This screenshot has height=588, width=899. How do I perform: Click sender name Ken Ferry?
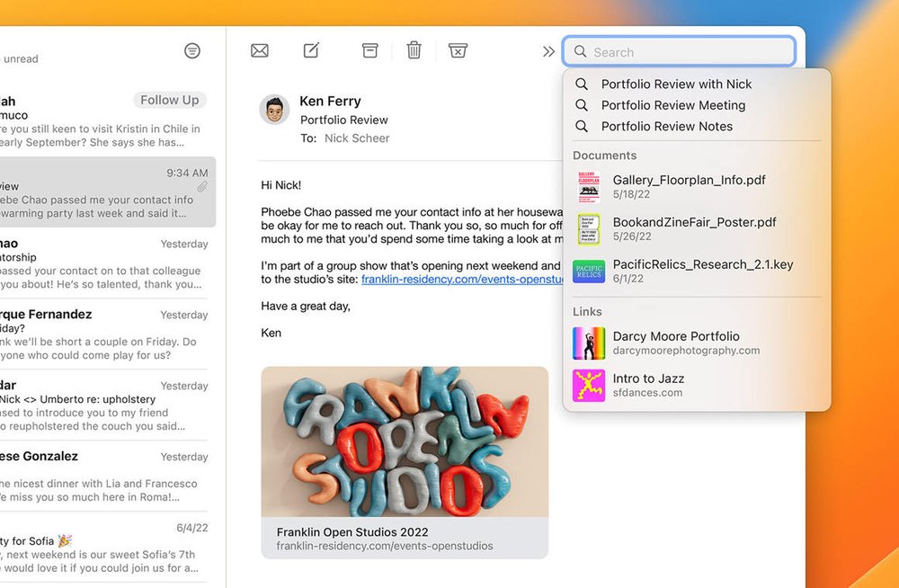coord(330,101)
